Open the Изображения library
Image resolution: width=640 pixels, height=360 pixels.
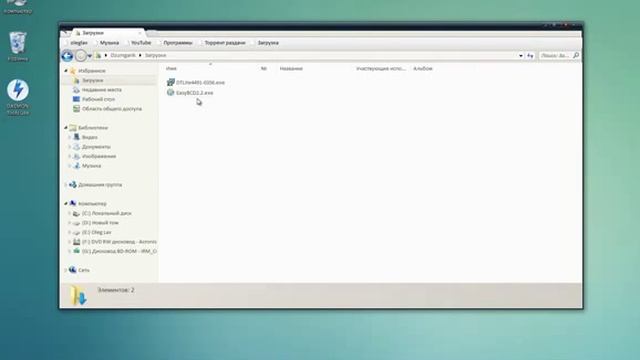pos(99,156)
